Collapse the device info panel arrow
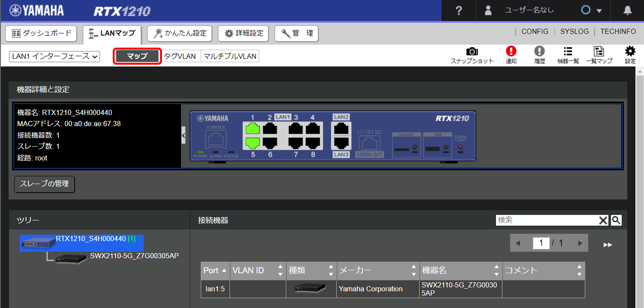Screen dimensions: 644x308 pyautogui.click(x=183, y=135)
